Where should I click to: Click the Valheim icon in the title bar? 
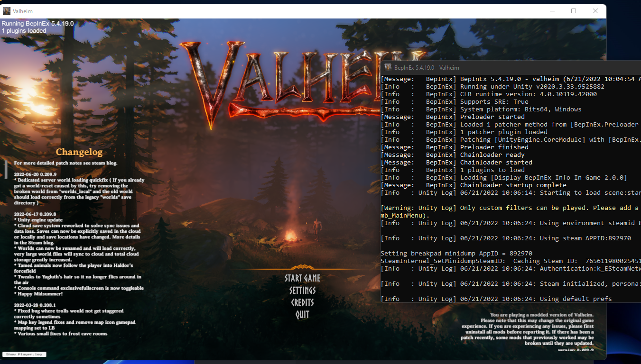tap(7, 10)
